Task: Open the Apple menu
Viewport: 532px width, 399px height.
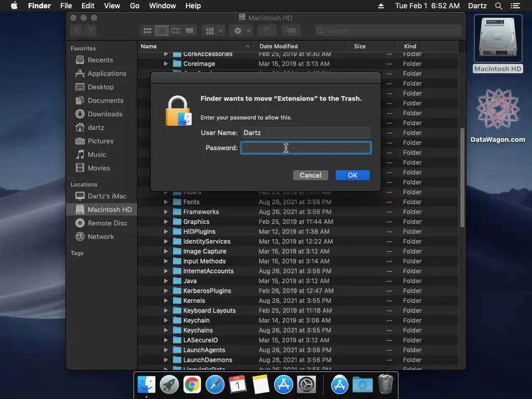Action: [14, 6]
